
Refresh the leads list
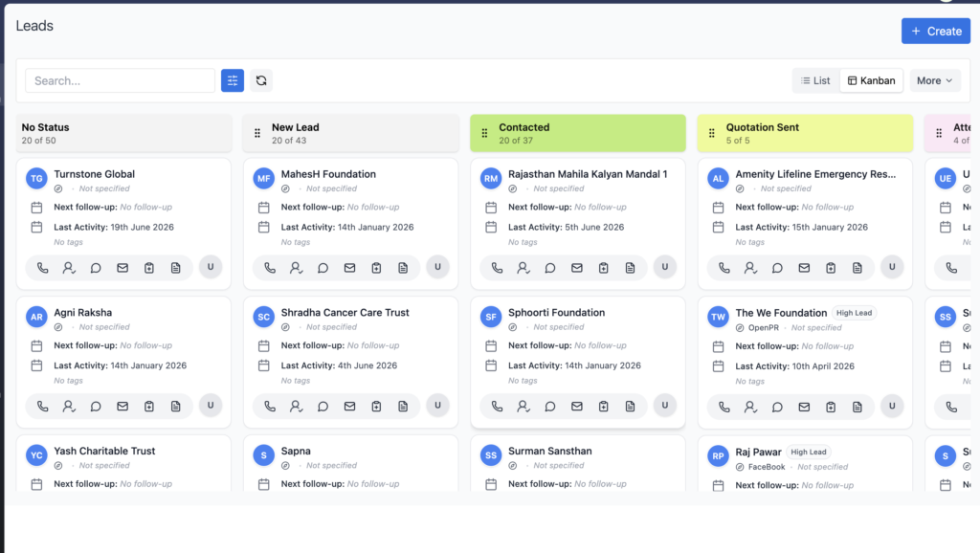(261, 80)
